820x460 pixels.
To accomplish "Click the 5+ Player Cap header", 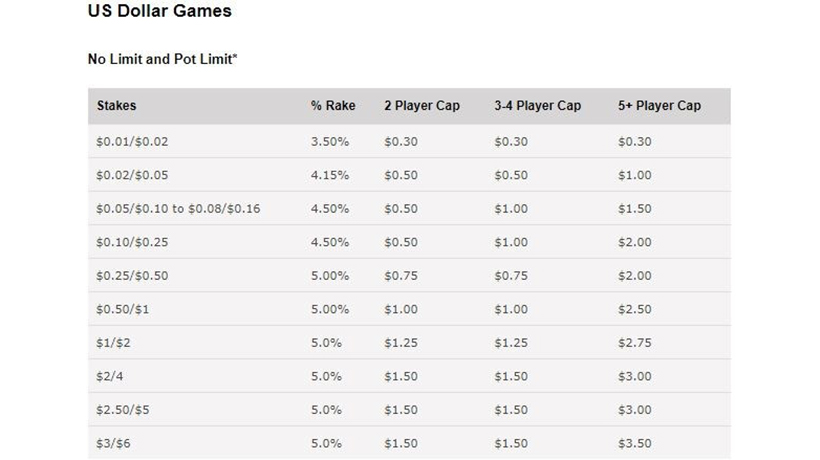I will click(659, 106).
